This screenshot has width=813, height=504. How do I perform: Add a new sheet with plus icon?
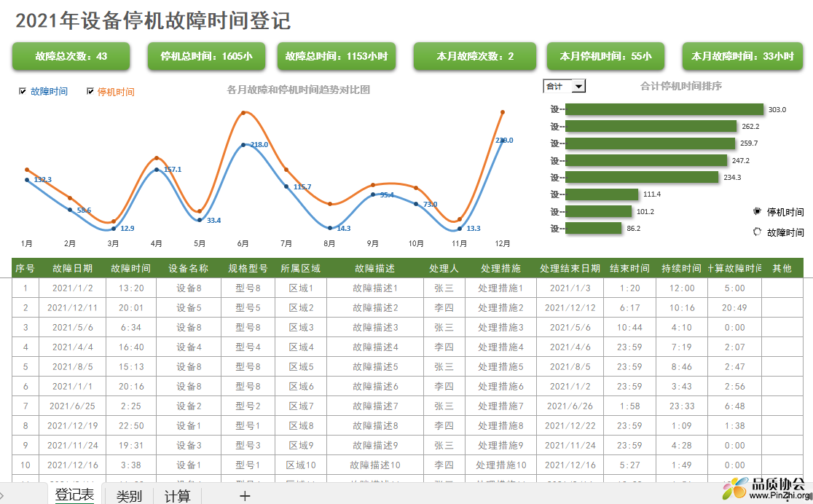pyautogui.click(x=245, y=496)
